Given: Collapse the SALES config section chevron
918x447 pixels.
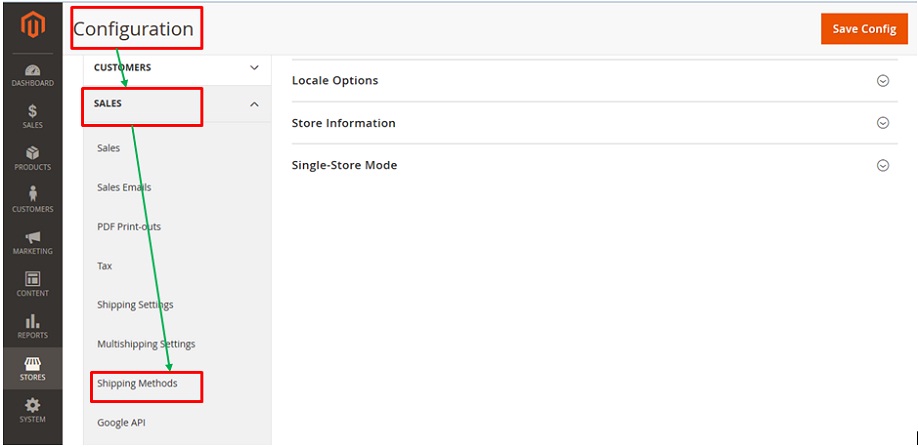Looking at the screenshot, I should 254,104.
